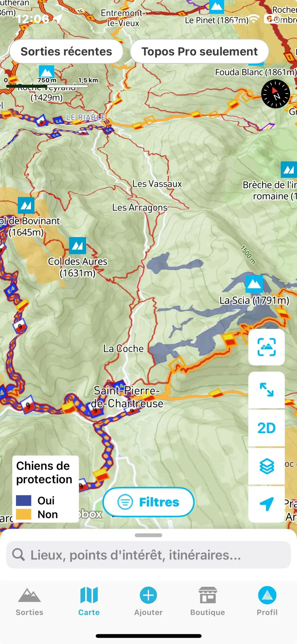The height and width of the screenshot is (644, 297).
Task: Open the Profil tab
Action: pyautogui.click(x=267, y=601)
